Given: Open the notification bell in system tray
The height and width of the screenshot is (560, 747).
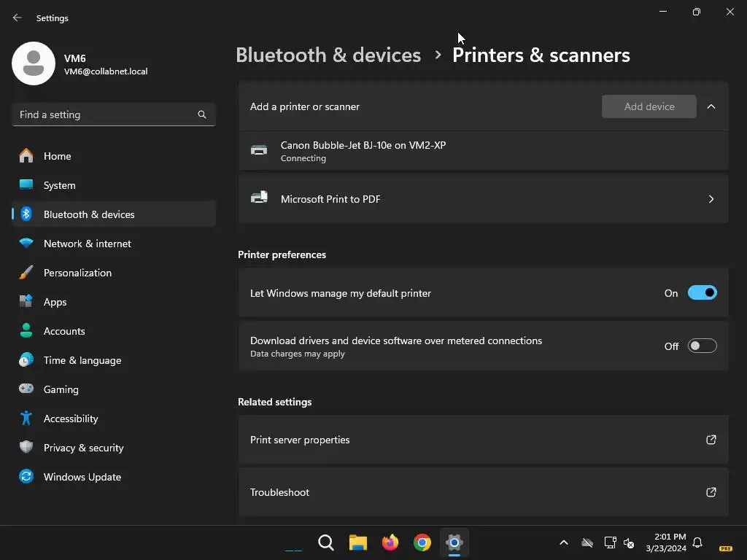Looking at the screenshot, I should (697, 542).
